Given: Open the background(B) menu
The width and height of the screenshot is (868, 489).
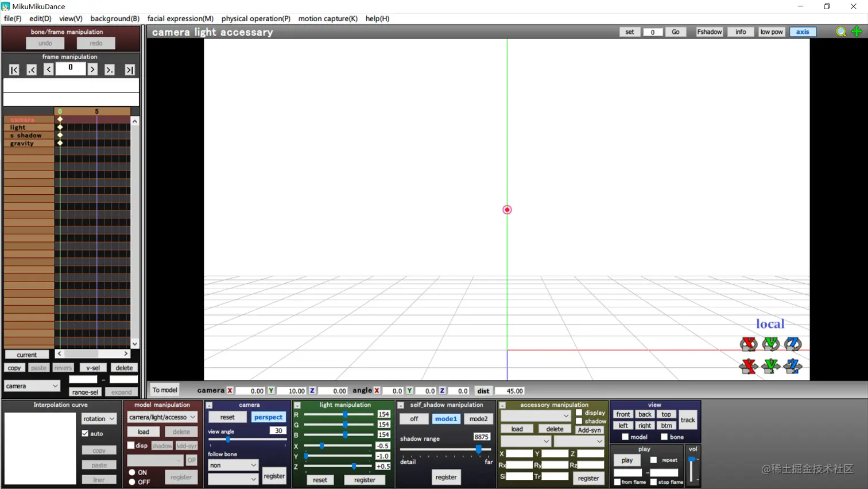Looking at the screenshot, I should point(115,18).
